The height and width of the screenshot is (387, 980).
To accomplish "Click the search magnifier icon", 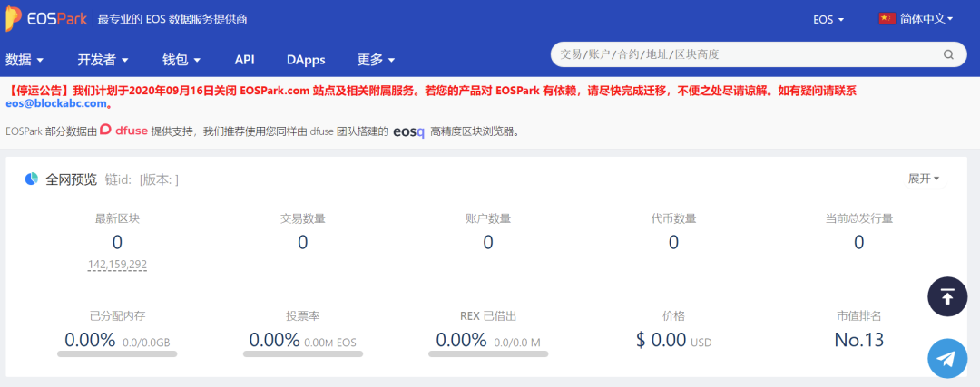I will [949, 54].
